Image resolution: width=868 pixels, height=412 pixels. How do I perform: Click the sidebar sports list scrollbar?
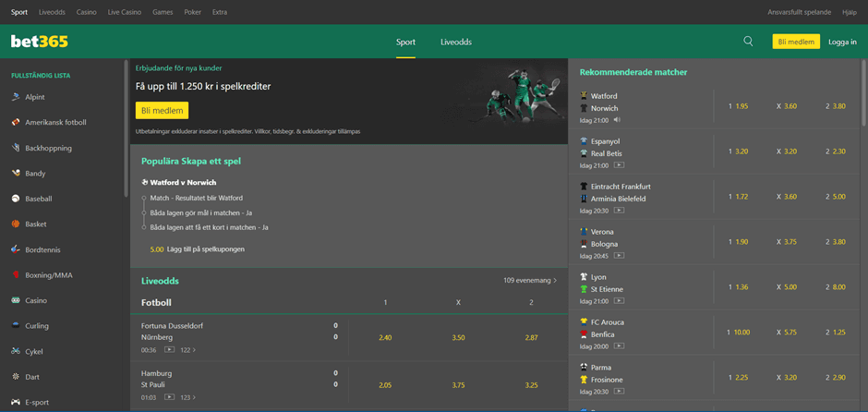coord(127,129)
